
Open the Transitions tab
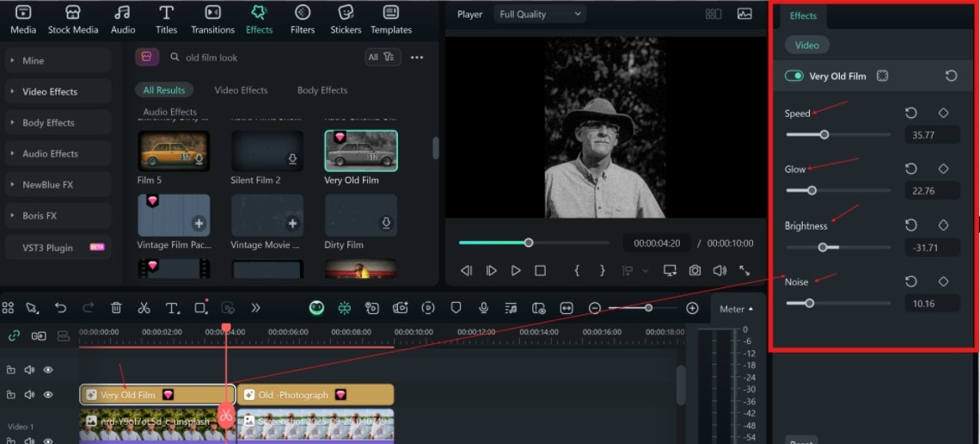212,20
